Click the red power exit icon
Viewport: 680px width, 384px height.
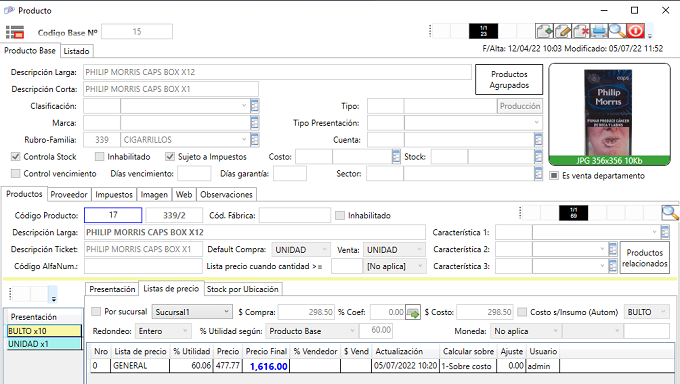pyautogui.click(x=635, y=32)
